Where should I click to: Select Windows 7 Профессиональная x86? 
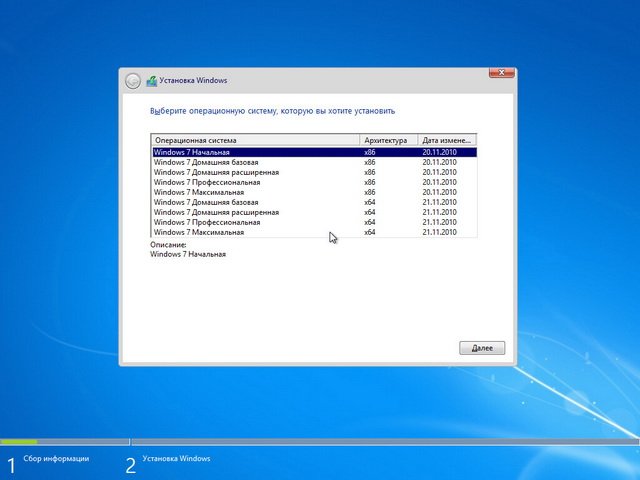314,182
